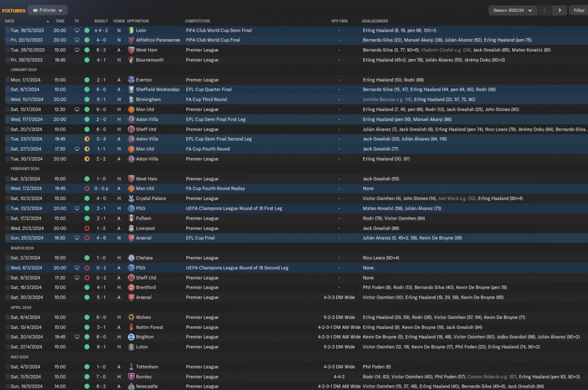
Task: Toggle the row marker beside Sat, 6/4/2024
Action: [x=7, y=318]
